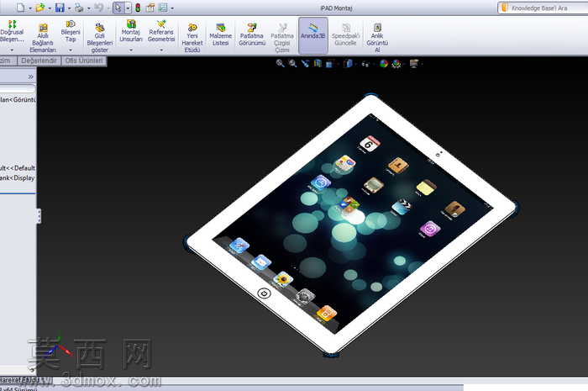Expand the panel with double-chevron button
The height and width of the screenshot is (391, 588).
pyautogui.click(x=30, y=77)
